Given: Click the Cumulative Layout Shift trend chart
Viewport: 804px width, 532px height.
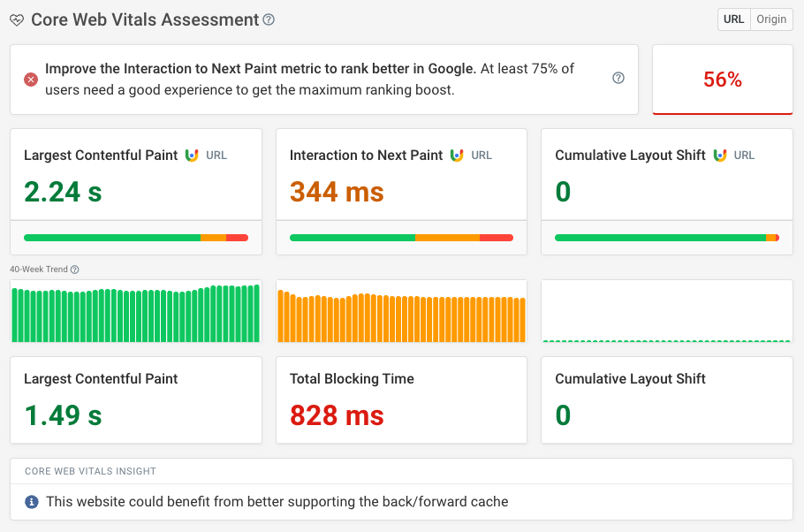Looking at the screenshot, I should (666, 312).
